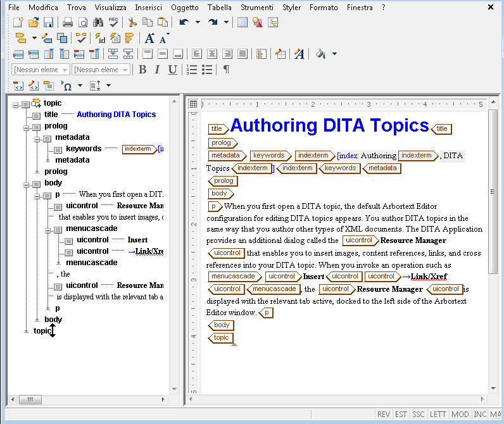Click the bulleted list icon
Viewport: 504px width, 424px height.
[207, 70]
